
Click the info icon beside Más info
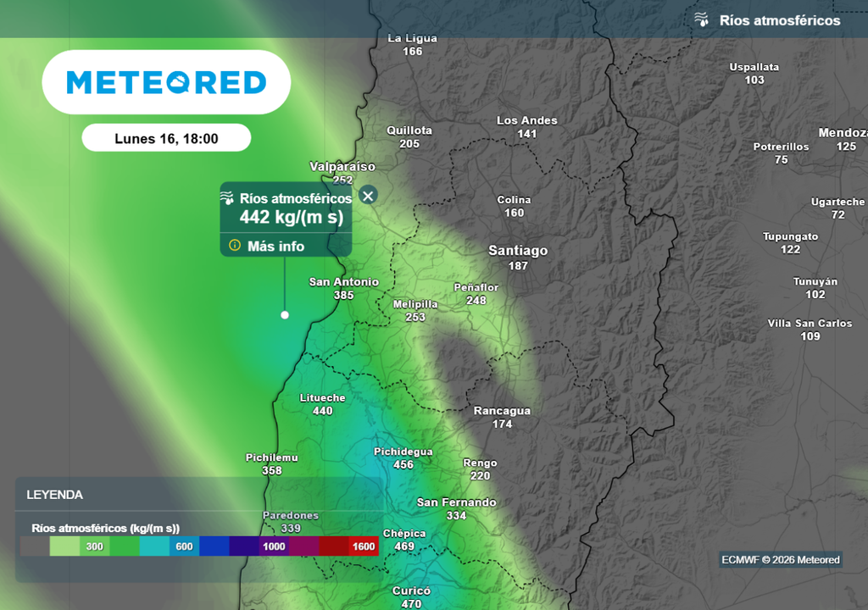(235, 246)
